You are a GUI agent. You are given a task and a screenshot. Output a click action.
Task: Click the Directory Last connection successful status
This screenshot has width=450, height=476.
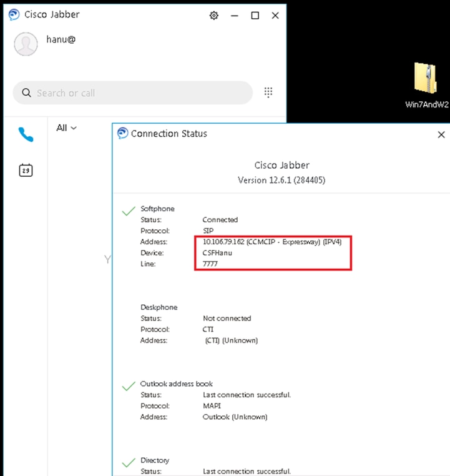(x=247, y=471)
